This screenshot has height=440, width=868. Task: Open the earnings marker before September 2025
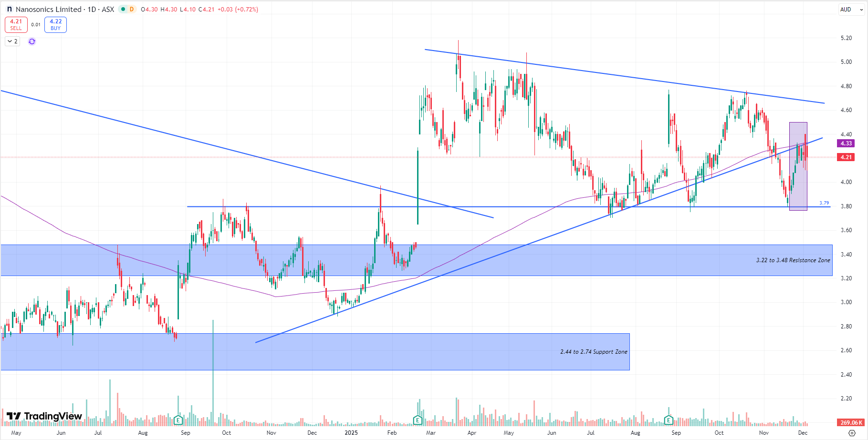(x=669, y=420)
